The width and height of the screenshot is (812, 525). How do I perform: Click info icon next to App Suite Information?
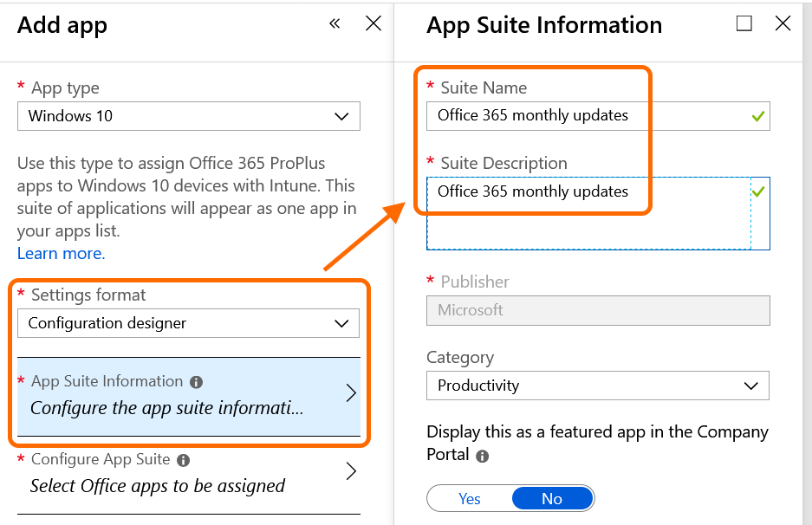click(x=196, y=382)
